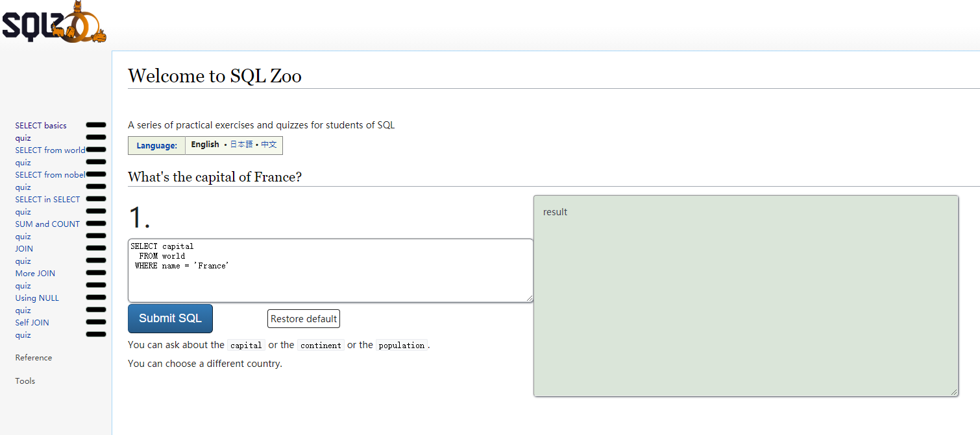The height and width of the screenshot is (435, 980).
Task: Click the progress bar beside Self JOIN
Action: [x=95, y=322]
